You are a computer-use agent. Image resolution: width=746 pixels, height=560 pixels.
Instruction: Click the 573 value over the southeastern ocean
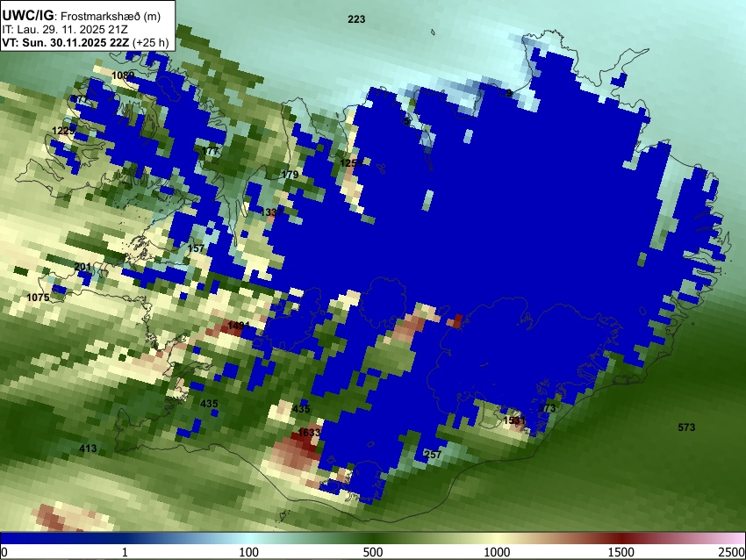(x=686, y=427)
